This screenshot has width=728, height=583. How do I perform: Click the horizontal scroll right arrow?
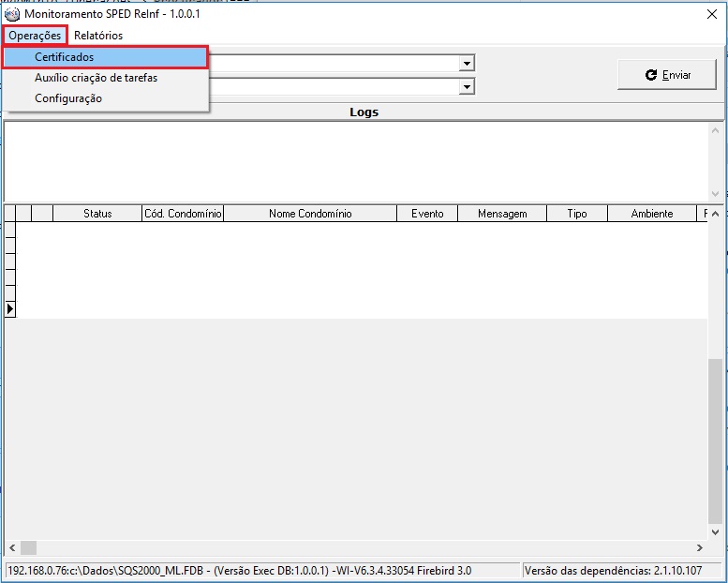700,548
